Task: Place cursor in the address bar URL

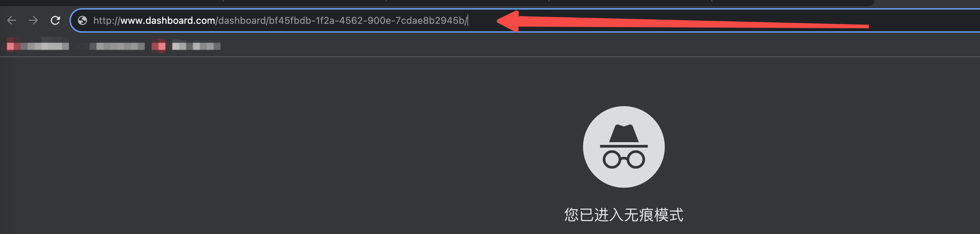Action: pos(280,20)
